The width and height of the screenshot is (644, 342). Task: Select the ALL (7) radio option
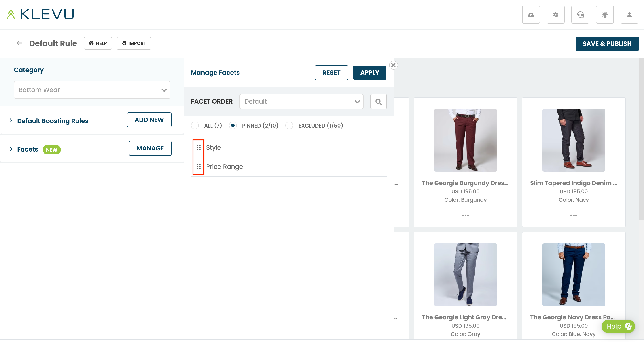[x=195, y=126]
